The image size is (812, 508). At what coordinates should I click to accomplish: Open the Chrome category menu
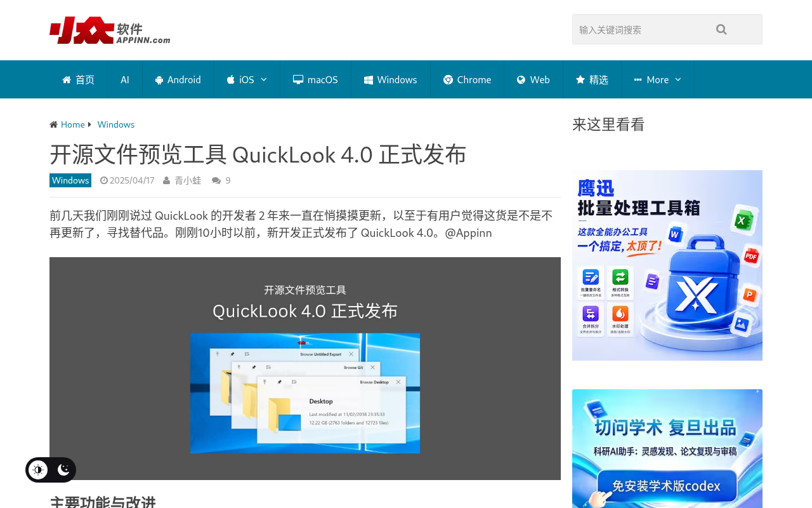[467, 79]
